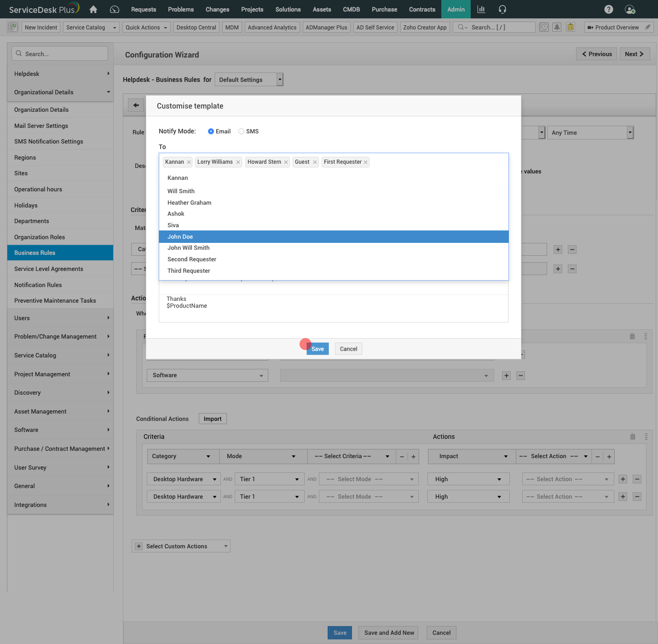Screen dimensions: 658x644
Task: Open the user profile icon
Action: pyautogui.click(x=630, y=9)
